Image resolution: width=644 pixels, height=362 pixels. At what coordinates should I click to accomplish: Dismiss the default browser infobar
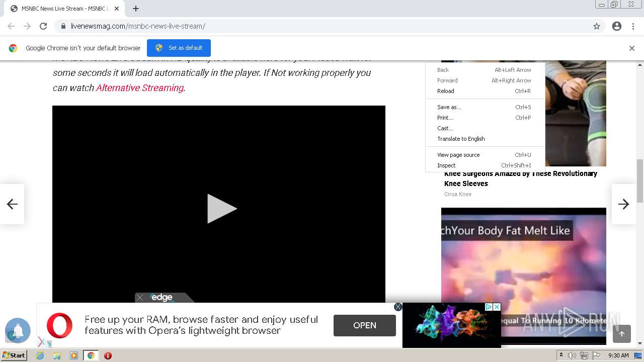pos(632,48)
